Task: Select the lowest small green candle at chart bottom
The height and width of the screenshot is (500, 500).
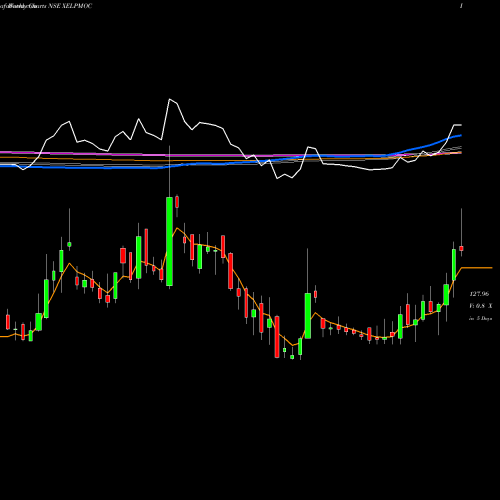Action: tap(292, 357)
